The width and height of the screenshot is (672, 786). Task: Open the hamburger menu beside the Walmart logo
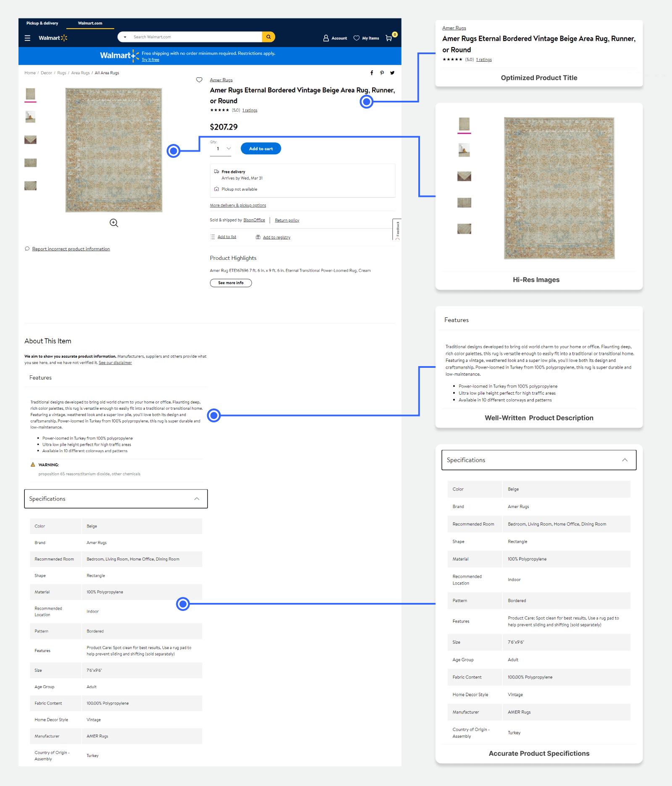click(27, 38)
